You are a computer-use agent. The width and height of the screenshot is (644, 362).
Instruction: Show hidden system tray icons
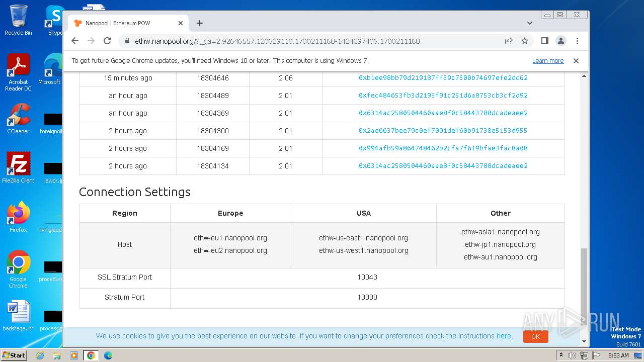tap(561, 355)
